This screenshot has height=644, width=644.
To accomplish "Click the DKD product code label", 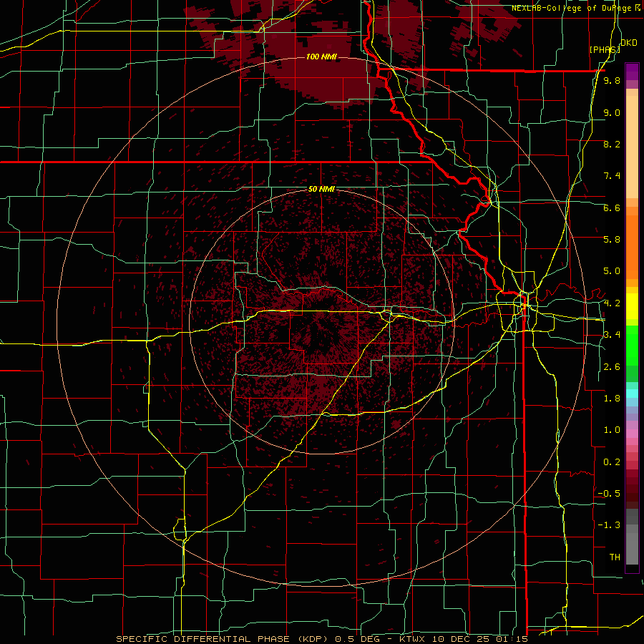I will click(x=628, y=43).
